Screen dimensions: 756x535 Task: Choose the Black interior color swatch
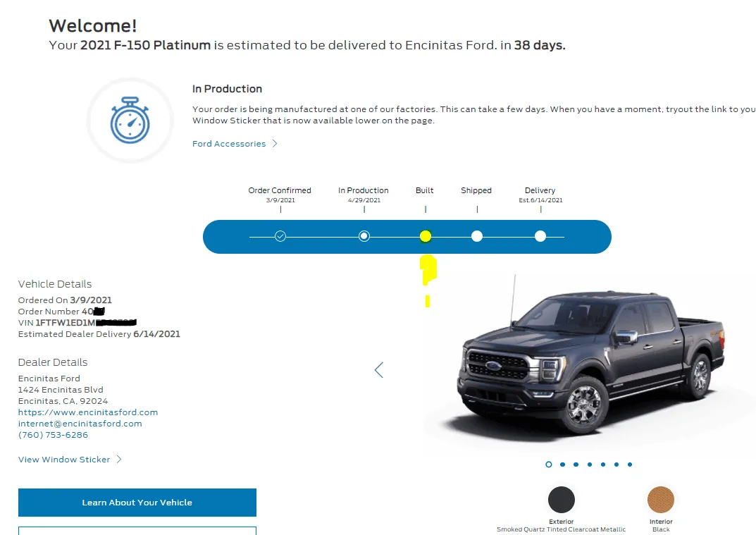click(x=661, y=499)
